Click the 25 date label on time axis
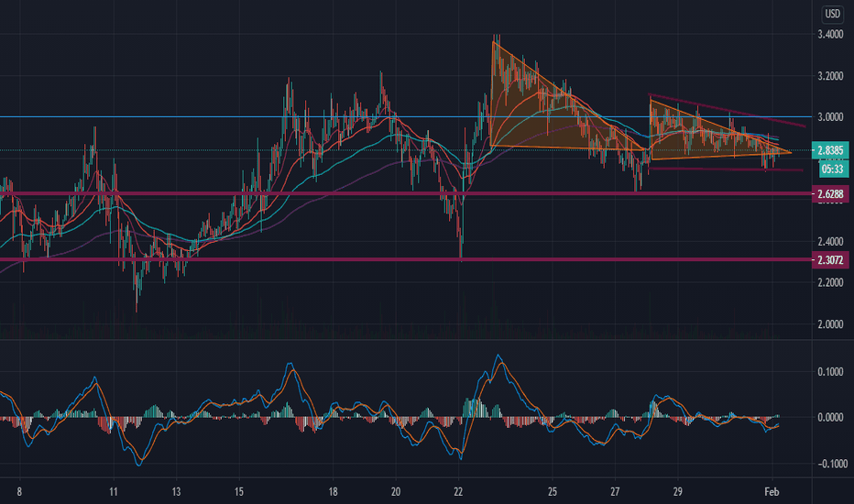This screenshot has width=854, height=504. 553,492
